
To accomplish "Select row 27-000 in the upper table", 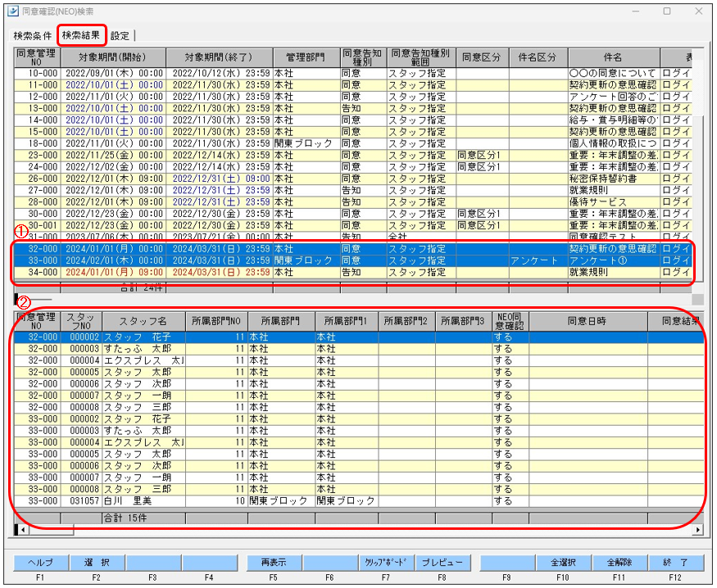I will tap(352, 191).
